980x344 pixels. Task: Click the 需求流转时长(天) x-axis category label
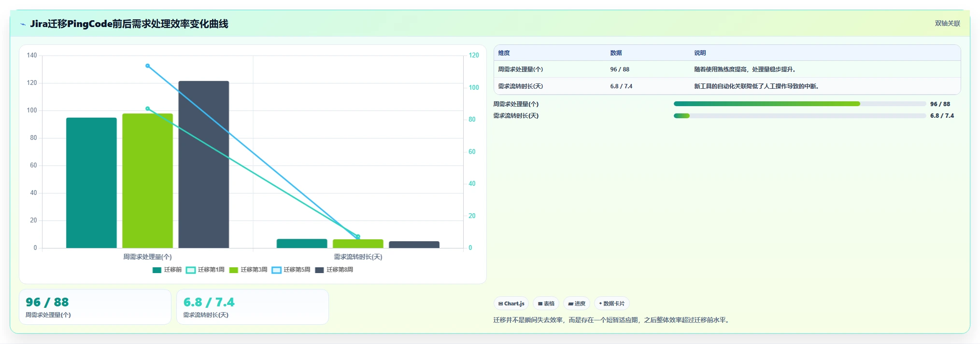click(x=358, y=257)
